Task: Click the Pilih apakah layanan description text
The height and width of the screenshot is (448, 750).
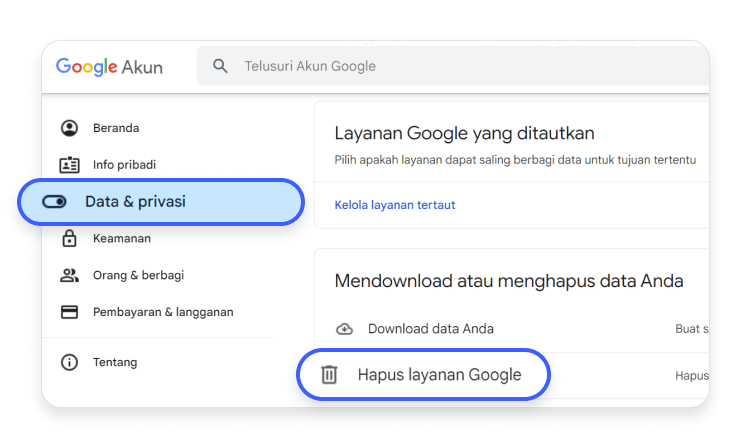Action: coord(515,160)
